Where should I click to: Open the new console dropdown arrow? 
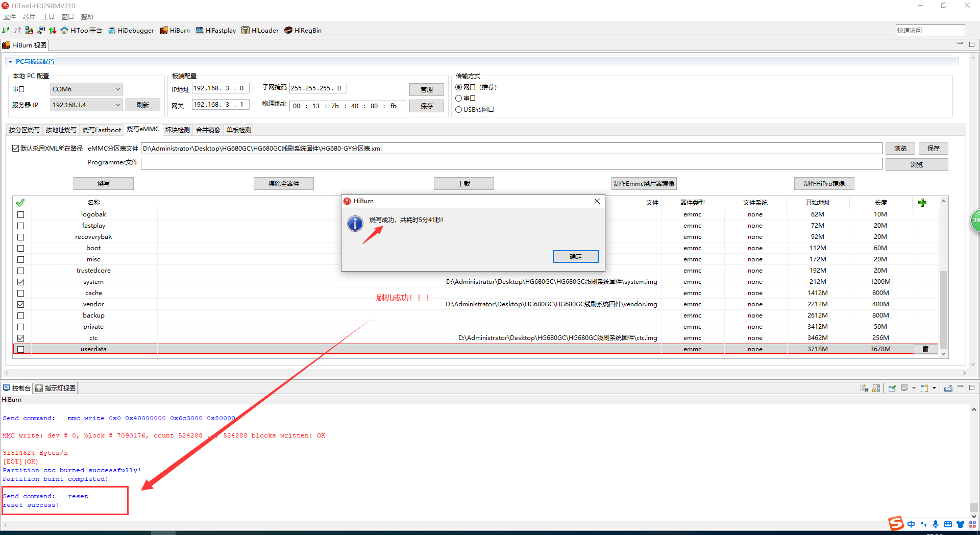(x=934, y=388)
